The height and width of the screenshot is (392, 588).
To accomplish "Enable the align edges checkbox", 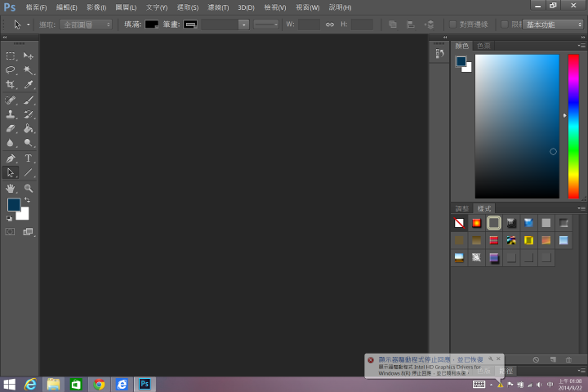I will pyautogui.click(x=452, y=24).
